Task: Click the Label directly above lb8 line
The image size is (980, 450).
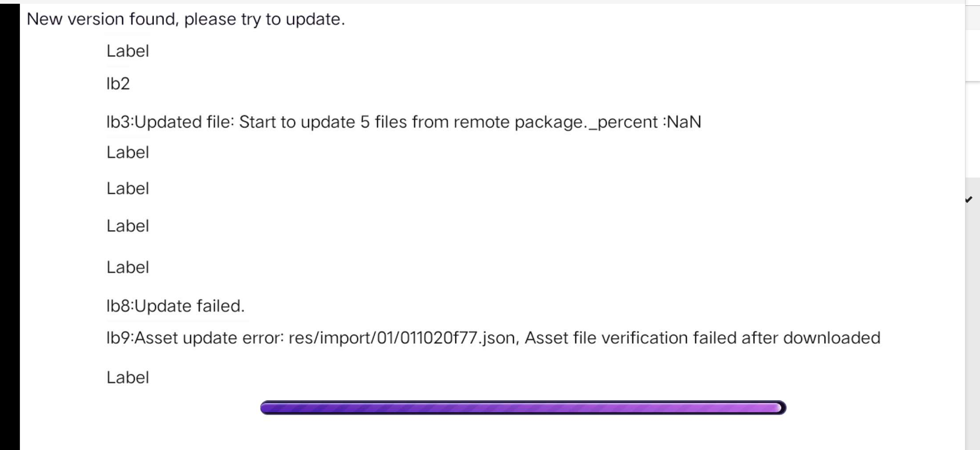Action: point(128,267)
